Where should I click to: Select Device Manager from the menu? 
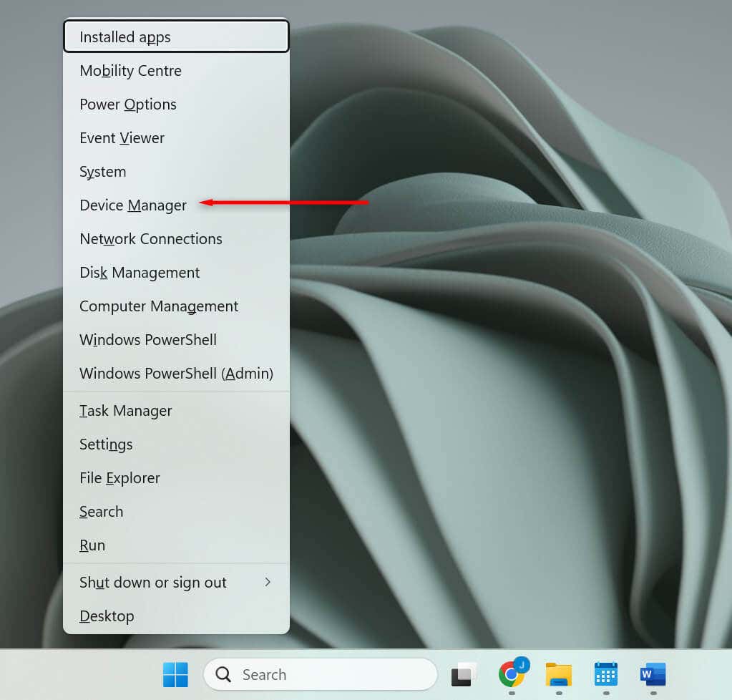pos(133,205)
